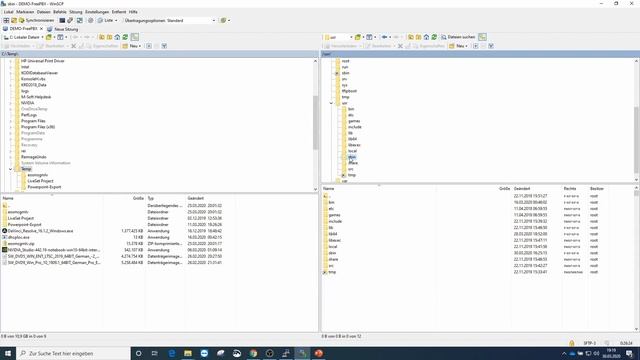
Task: Click the remote tree vertical scrollbar
Action: pyautogui.click(x=636, y=140)
